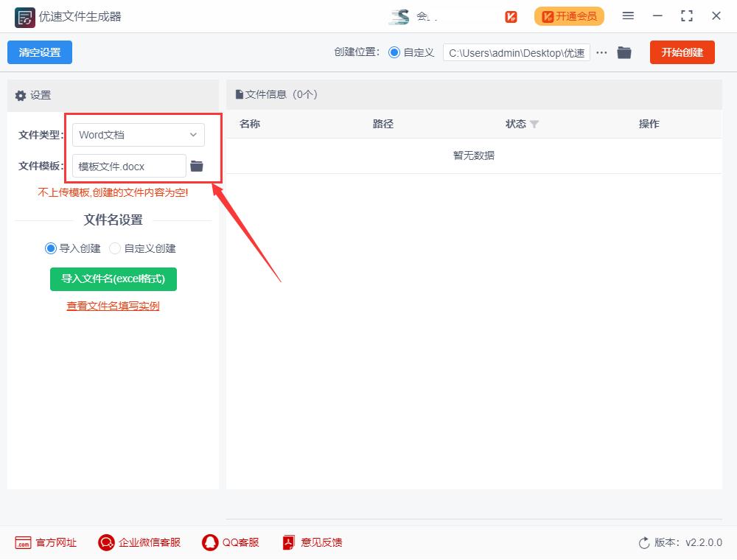Open 意见反馈 feedback panel
Image resolution: width=737 pixels, height=560 pixels.
[x=287, y=542]
